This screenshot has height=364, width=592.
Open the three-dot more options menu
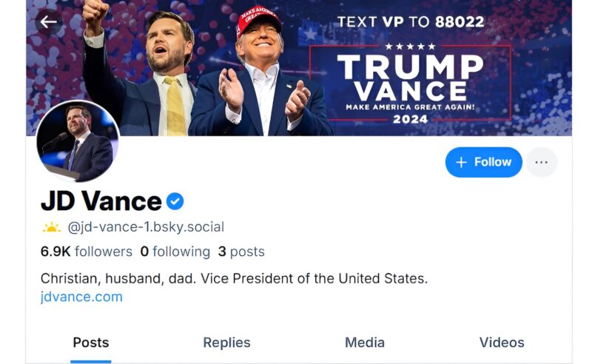click(542, 162)
